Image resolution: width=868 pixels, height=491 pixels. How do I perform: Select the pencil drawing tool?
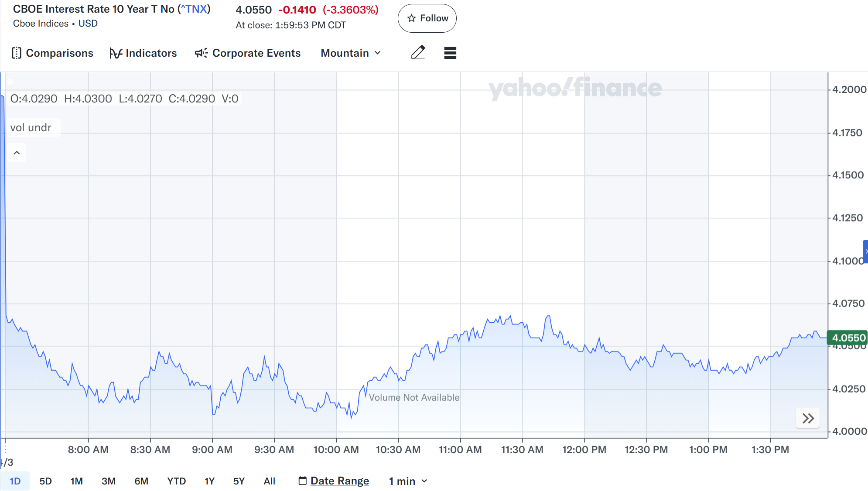pos(418,53)
